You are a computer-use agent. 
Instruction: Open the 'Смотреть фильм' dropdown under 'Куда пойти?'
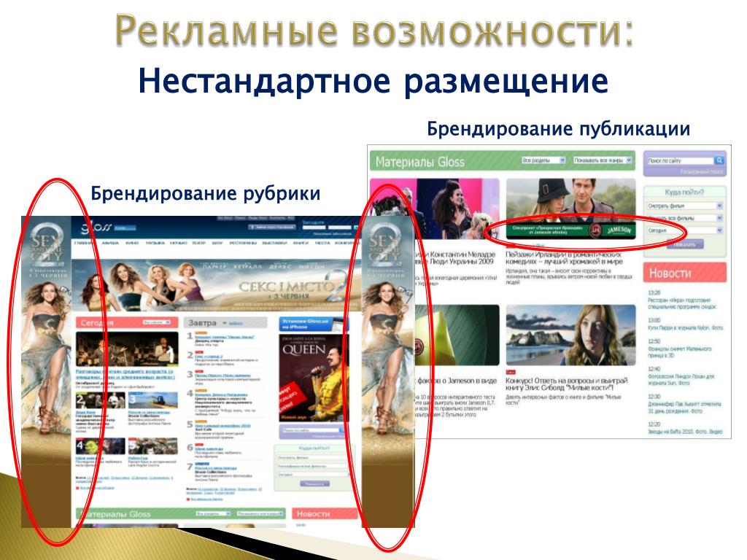click(684, 206)
